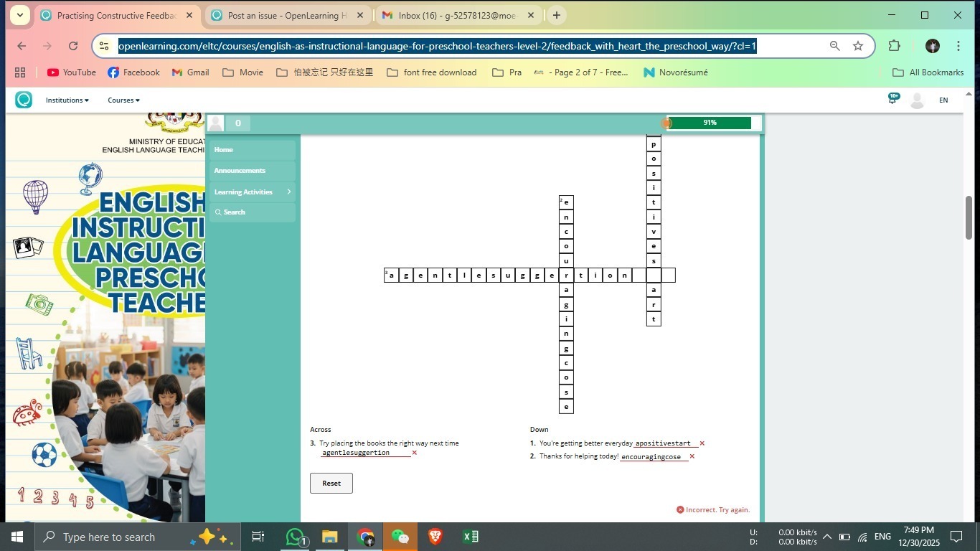Click the taskbar search box
This screenshot has width=980, height=551.
138,537
